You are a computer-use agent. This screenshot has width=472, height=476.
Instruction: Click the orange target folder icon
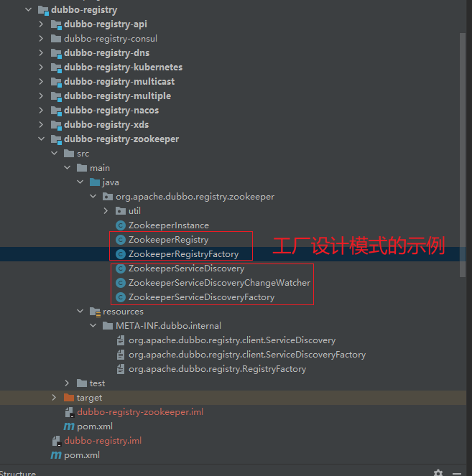coord(69,397)
